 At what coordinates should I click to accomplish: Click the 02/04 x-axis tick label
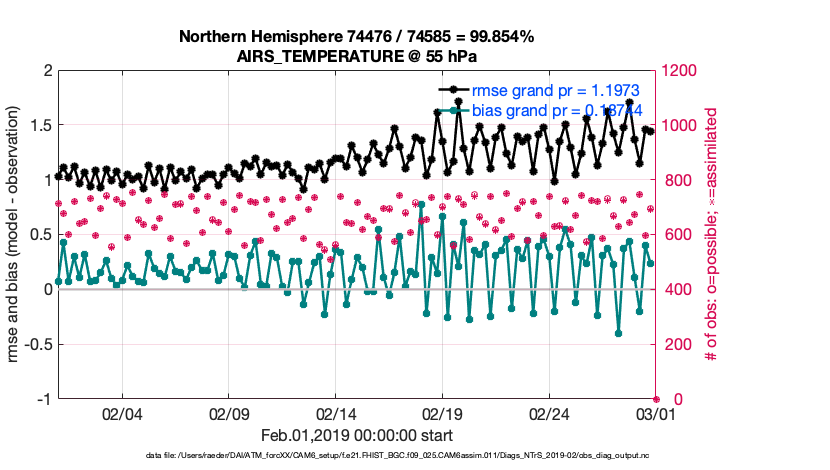(x=122, y=413)
